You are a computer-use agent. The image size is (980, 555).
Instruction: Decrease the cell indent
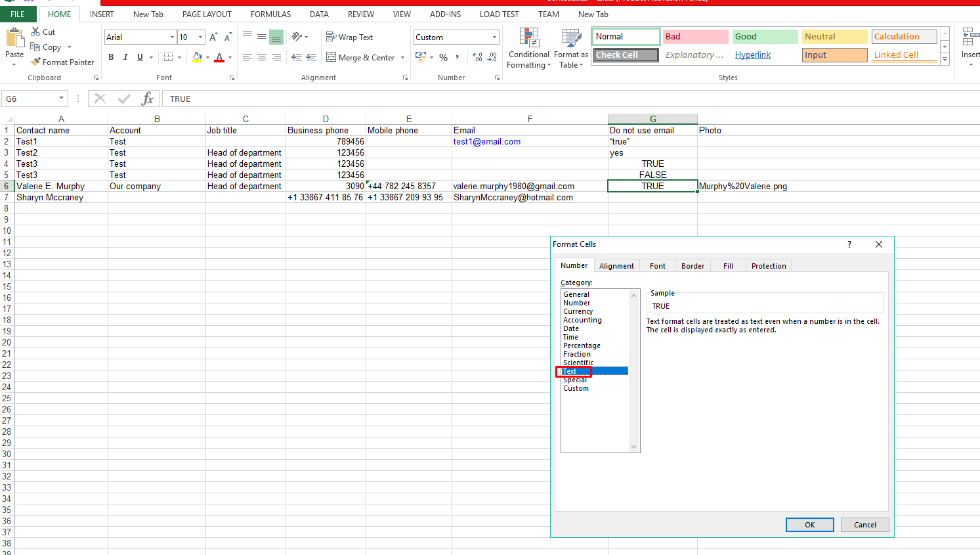tap(297, 57)
